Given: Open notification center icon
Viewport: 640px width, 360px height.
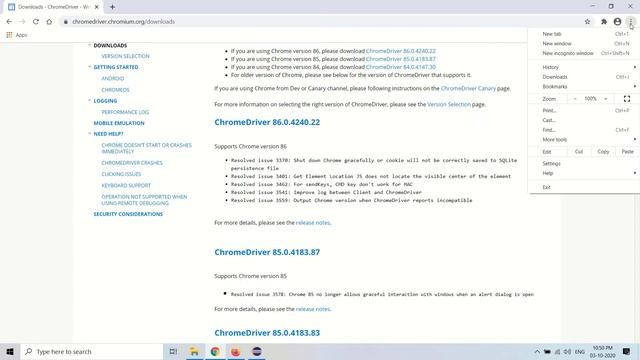Looking at the screenshot, I should point(627,351).
